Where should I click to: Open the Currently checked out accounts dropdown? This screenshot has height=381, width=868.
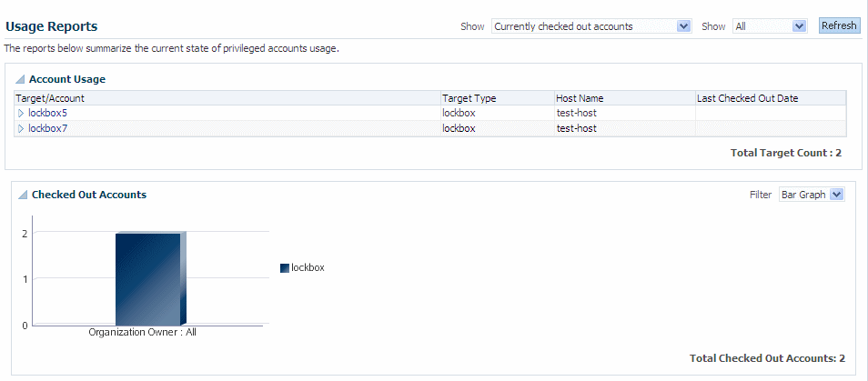tap(591, 26)
